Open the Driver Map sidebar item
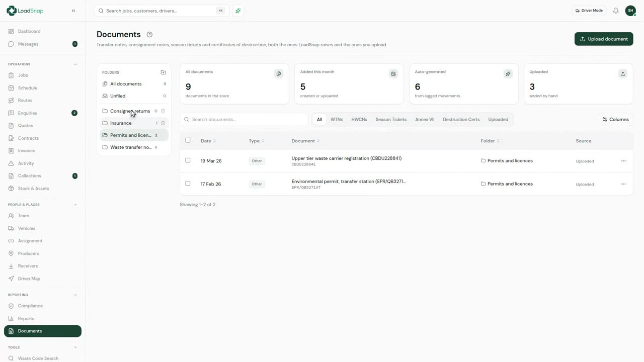Screen dimensions: 644x362 pyautogui.click(x=43, y=279)
